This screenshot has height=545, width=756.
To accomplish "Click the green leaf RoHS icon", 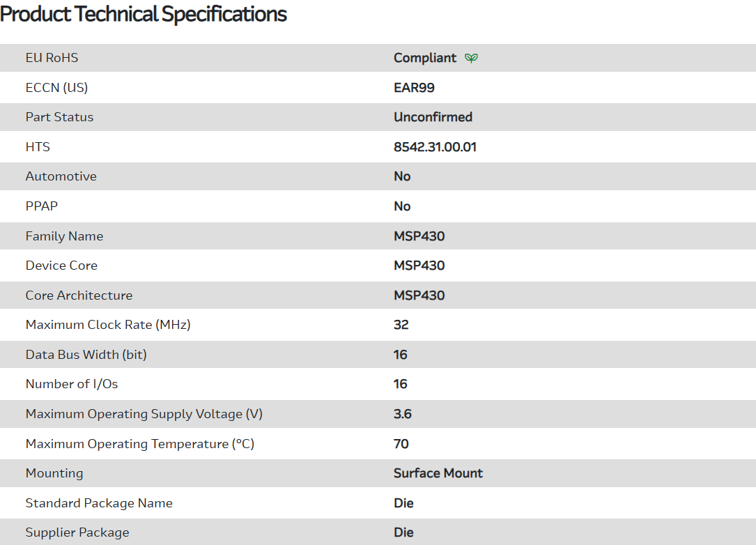I will pyautogui.click(x=471, y=58).
